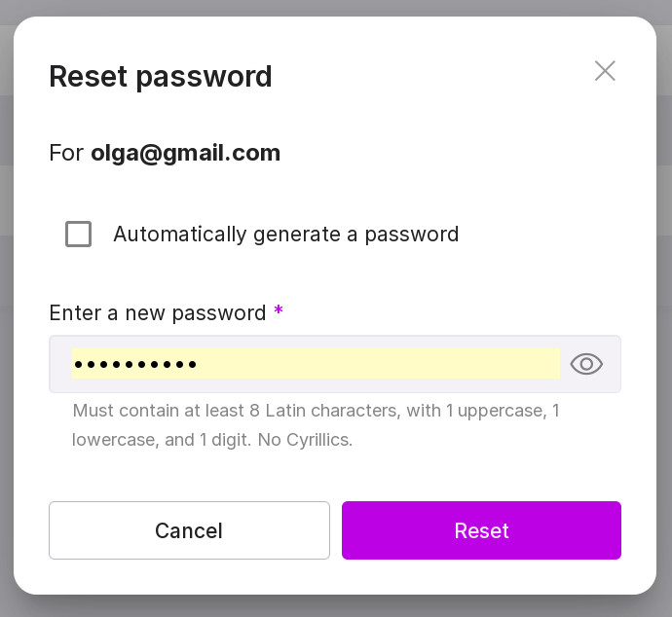672x617 pixels.
Task: Click the word 'password' in the checkbox label
Action: coord(413,235)
